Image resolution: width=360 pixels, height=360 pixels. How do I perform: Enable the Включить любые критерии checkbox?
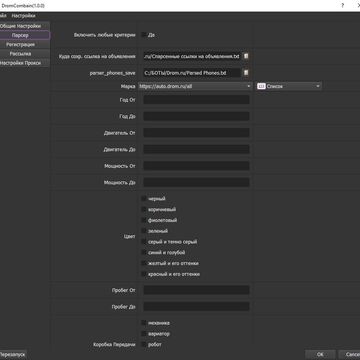[144, 35]
